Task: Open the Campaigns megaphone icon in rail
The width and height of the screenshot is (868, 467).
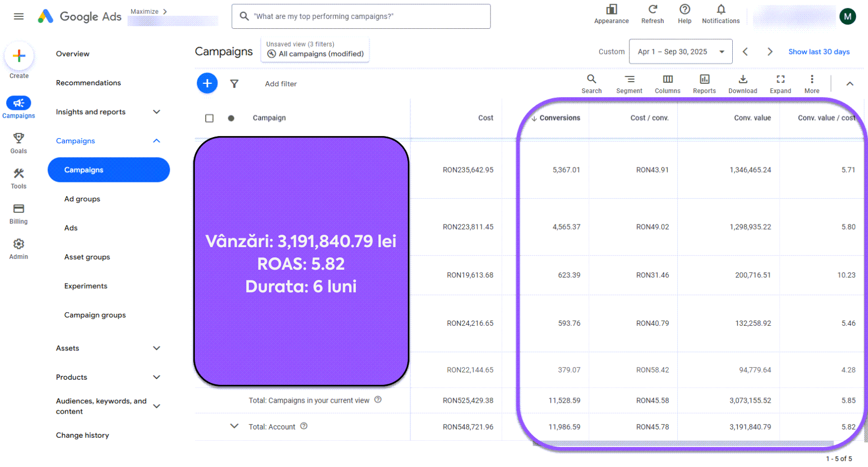Action: (x=19, y=103)
